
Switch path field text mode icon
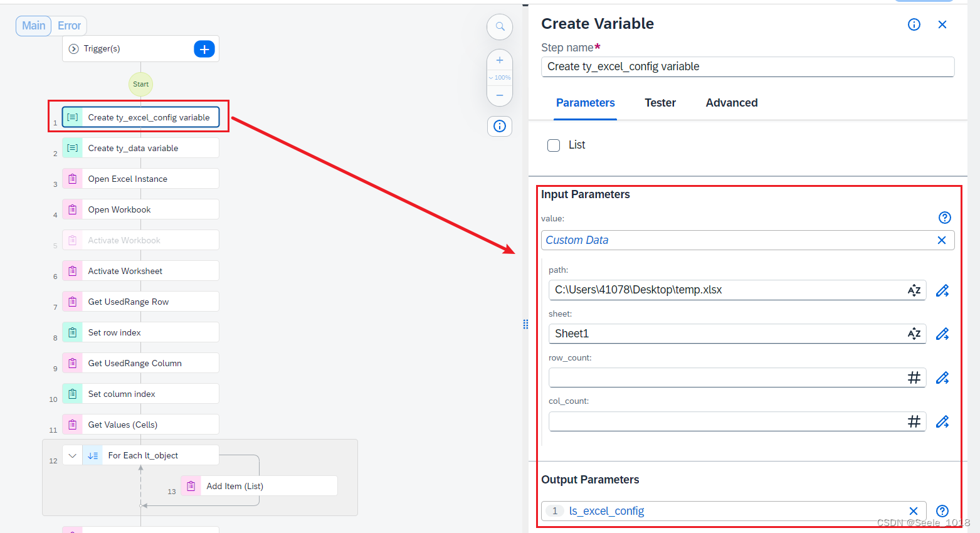[914, 290]
